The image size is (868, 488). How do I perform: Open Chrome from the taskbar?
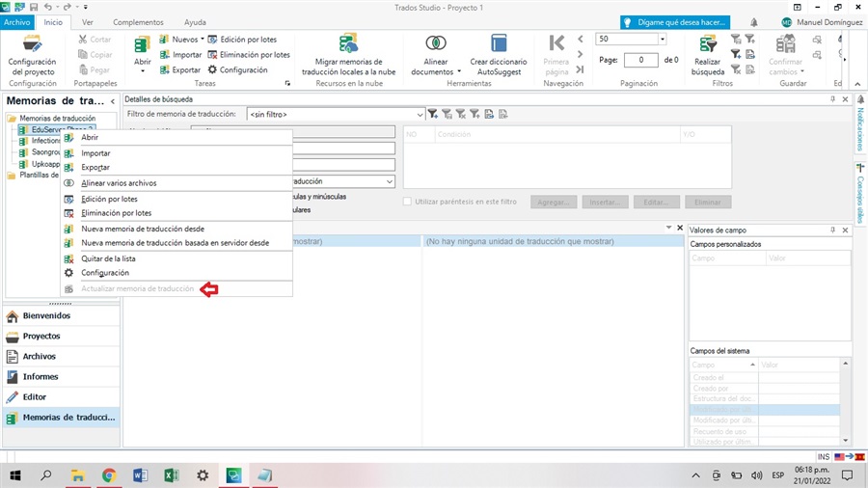(x=109, y=475)
